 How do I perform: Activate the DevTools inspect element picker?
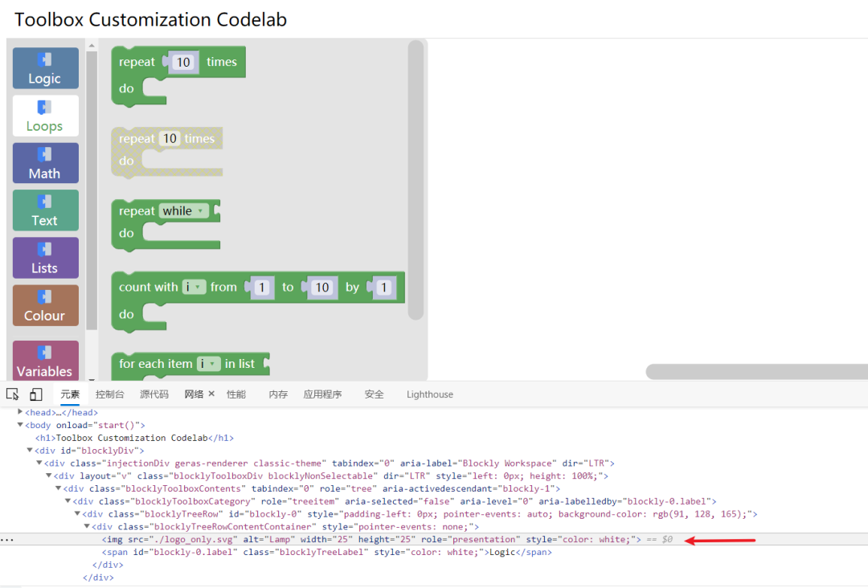coord(12,394)
